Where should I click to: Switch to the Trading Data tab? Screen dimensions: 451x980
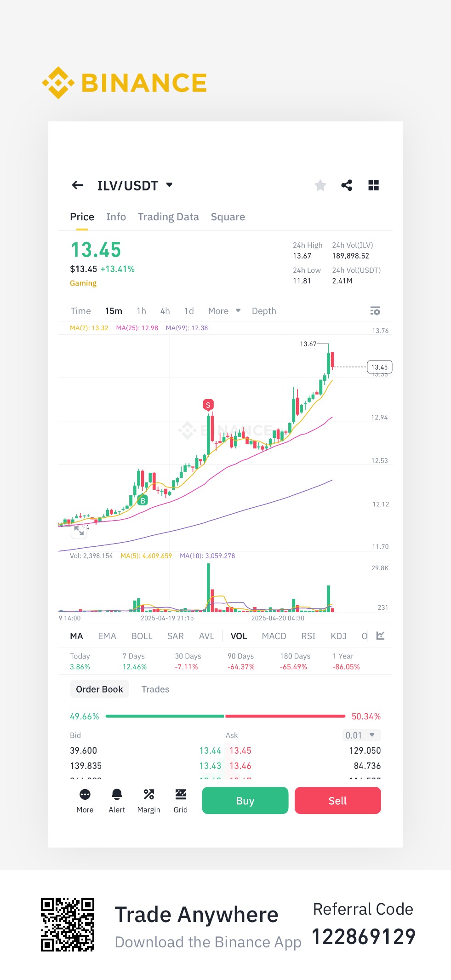168,217
